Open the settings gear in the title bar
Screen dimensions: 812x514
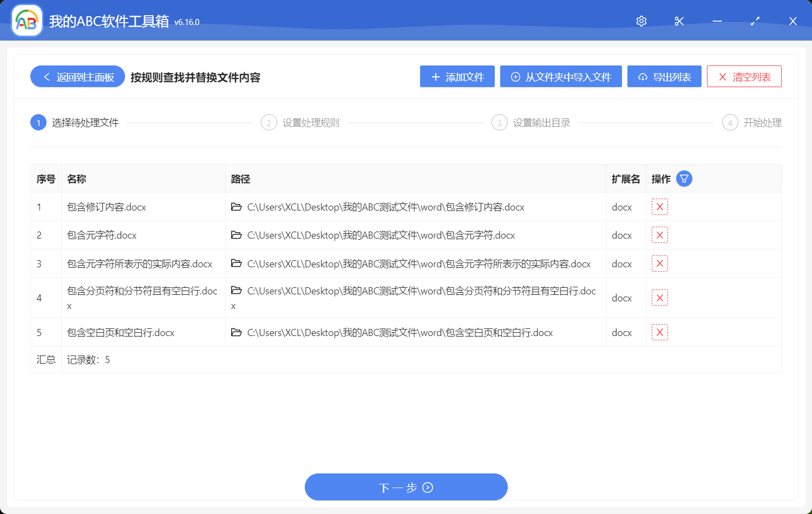tap(641, 21)
